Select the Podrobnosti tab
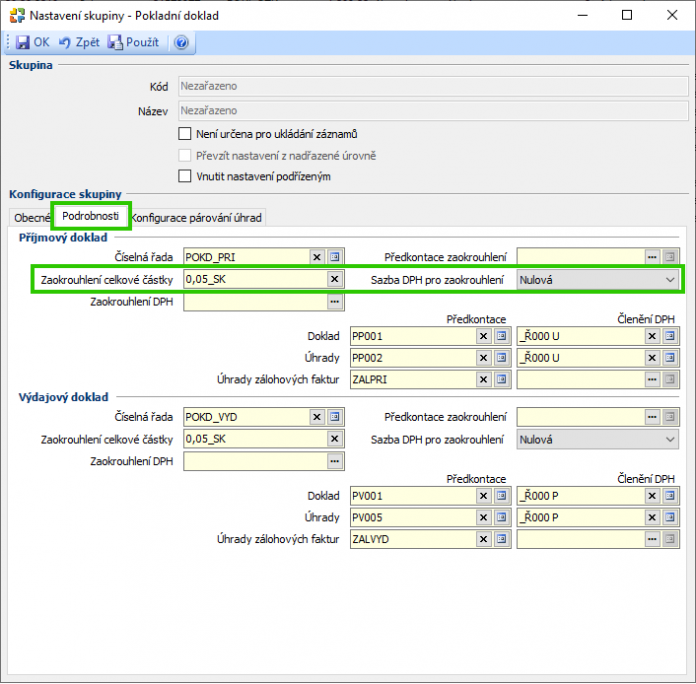The height and width of the screenshot is (684, 696). tap(91, 216)
